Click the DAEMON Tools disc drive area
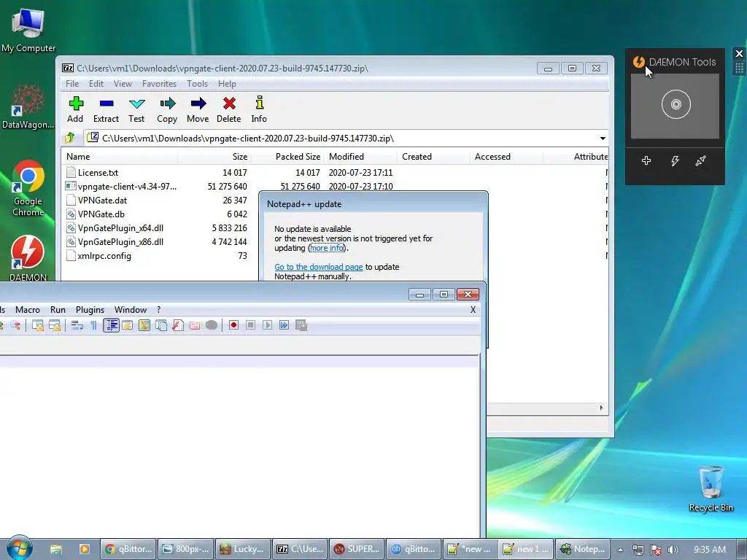747x560 pixels. (x=675, y=106)
